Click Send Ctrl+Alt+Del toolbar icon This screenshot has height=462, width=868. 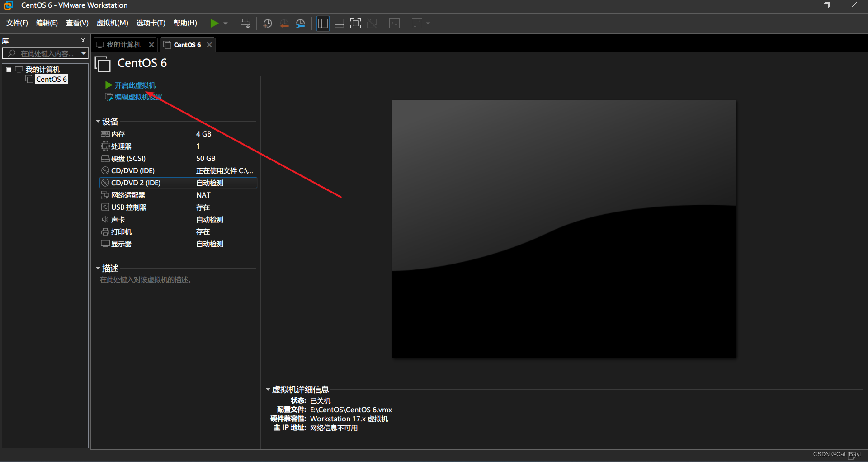click(245, 24)
